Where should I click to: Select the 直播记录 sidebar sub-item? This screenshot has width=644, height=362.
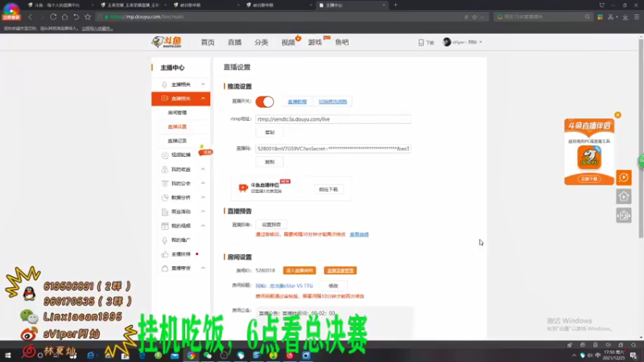click(177, 141)
